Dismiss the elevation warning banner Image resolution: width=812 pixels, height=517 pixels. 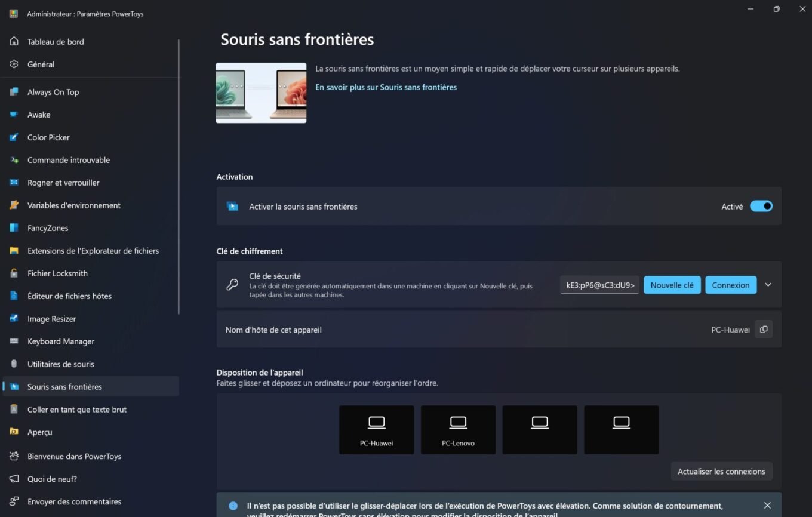point(767,506)
